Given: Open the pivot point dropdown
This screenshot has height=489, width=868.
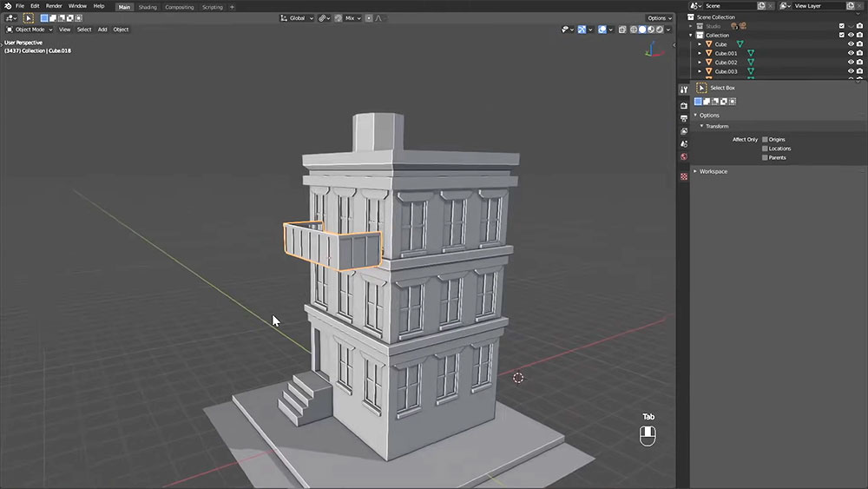Looking at the screenshot, I should pos(325,18).
